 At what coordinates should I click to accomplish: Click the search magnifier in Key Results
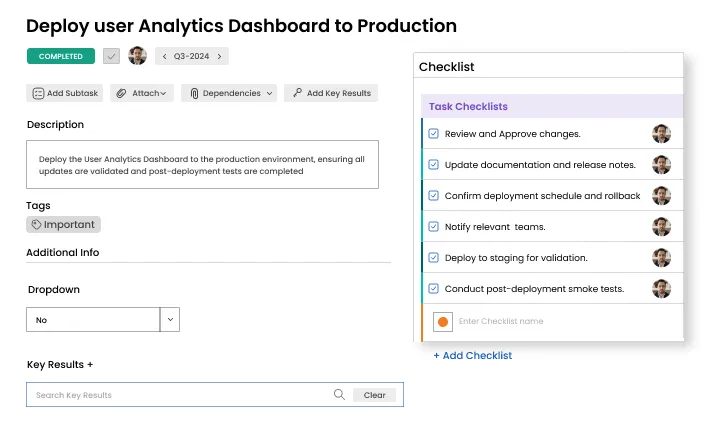coord(339,395)
